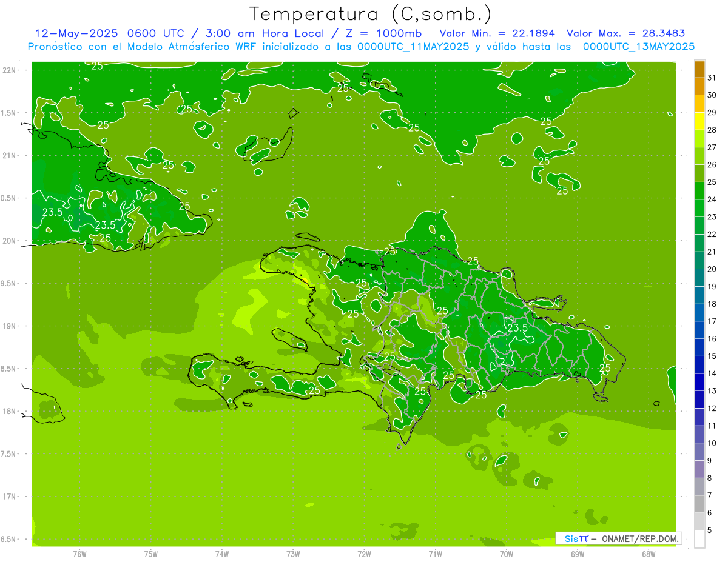This screenshot has height=562, width=728.
Task: Pick the dark blue swatch between 13 and 14
Action: (699, 383)
